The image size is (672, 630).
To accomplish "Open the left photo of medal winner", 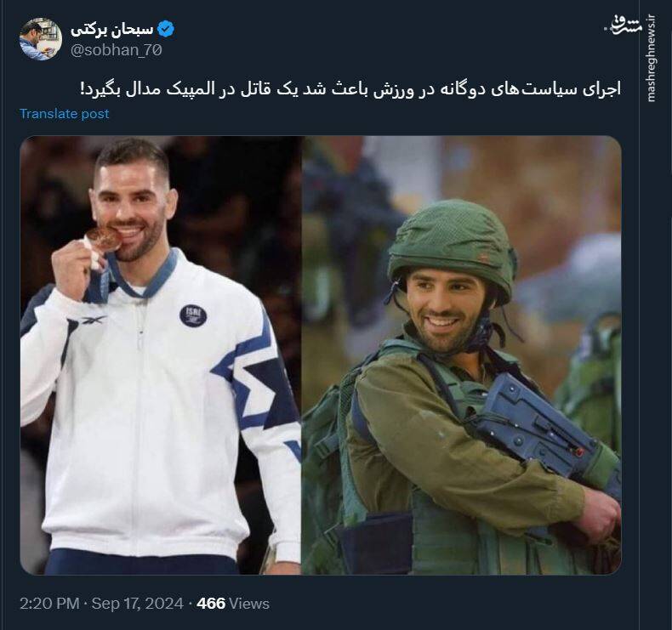I will click(161, 355).
